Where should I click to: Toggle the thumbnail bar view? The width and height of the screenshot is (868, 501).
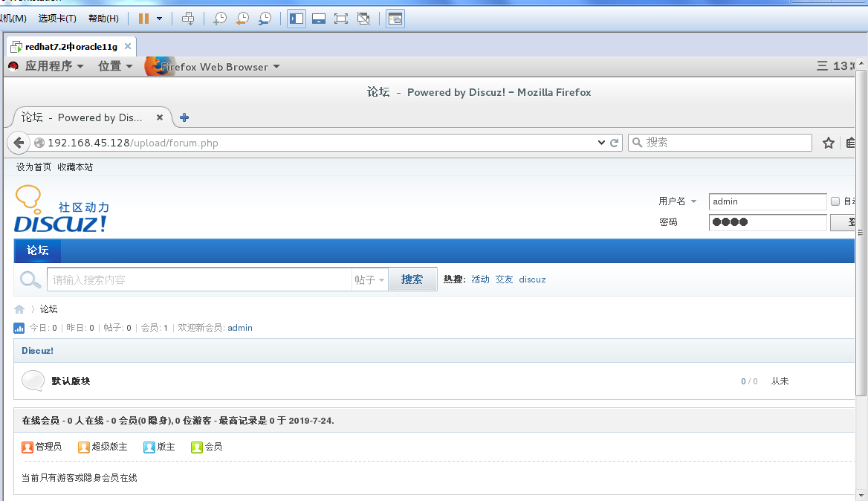point(319,19)
